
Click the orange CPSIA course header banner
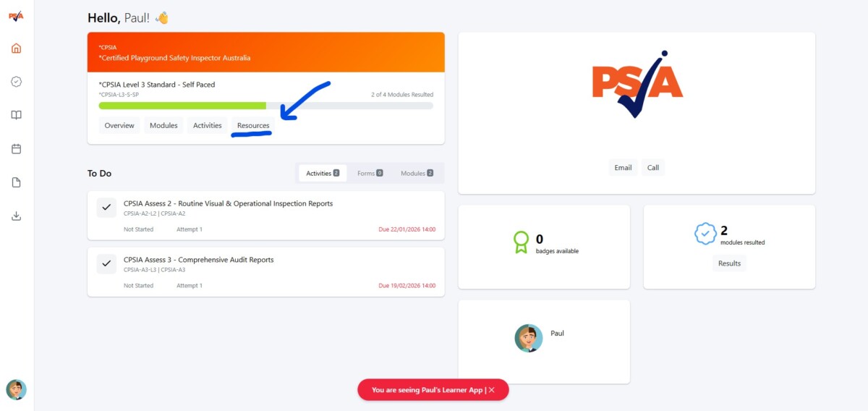[266, 52]
